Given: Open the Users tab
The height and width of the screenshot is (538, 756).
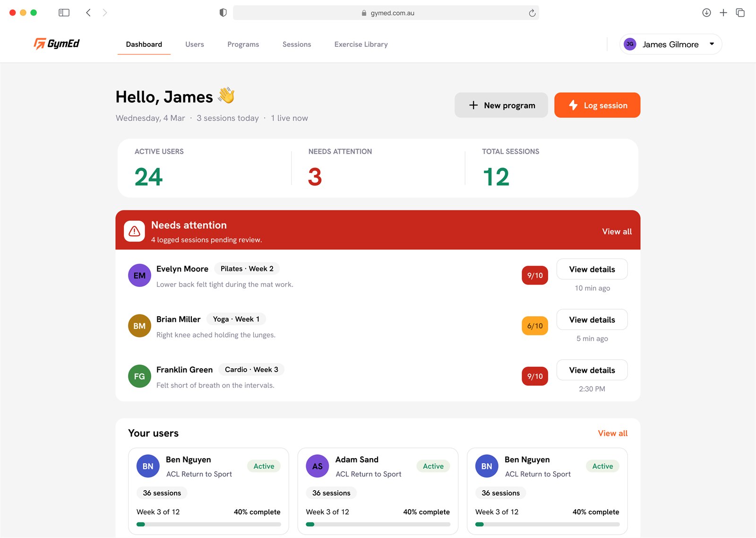Looking at the screenshot, I should click(x=195, y=44).
